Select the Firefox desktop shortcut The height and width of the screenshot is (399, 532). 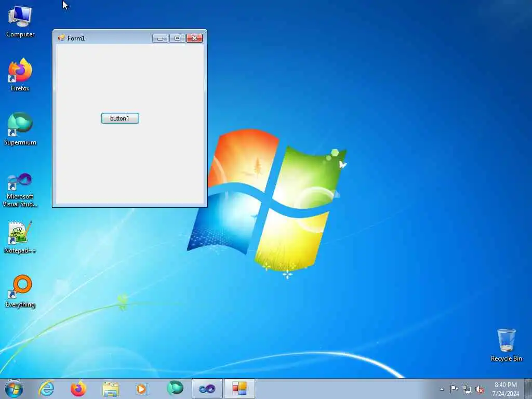(20, 75)
